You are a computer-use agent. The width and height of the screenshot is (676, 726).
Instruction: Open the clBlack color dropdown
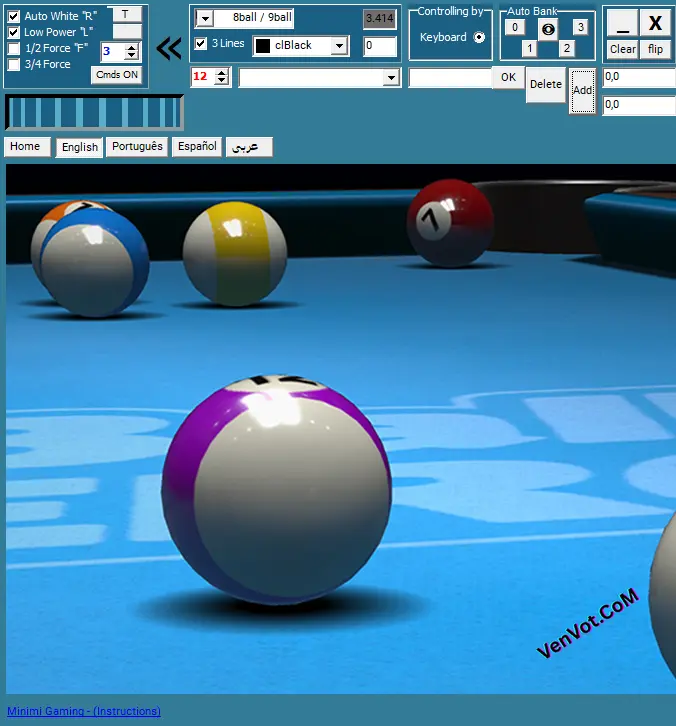(x=340, y=46)
